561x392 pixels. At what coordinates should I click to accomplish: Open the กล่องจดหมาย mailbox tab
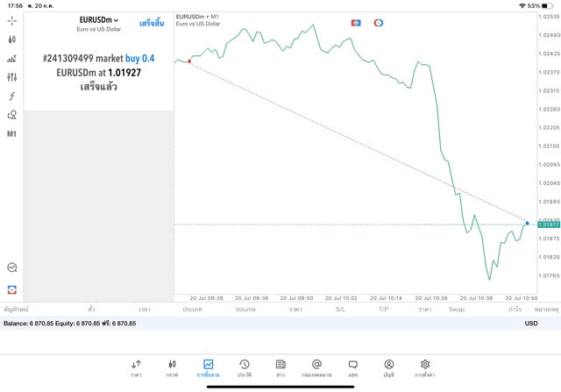pyautogui.click(x=316, y=368)
